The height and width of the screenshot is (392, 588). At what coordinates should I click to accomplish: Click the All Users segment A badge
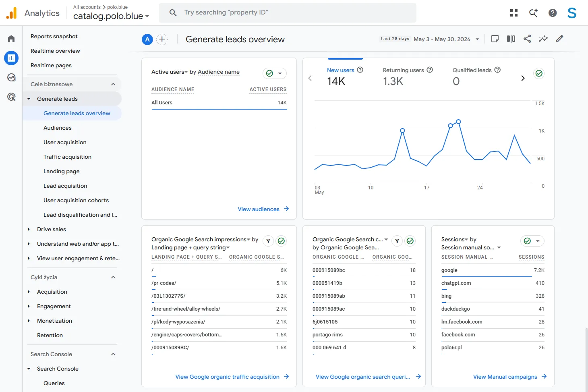147,39
